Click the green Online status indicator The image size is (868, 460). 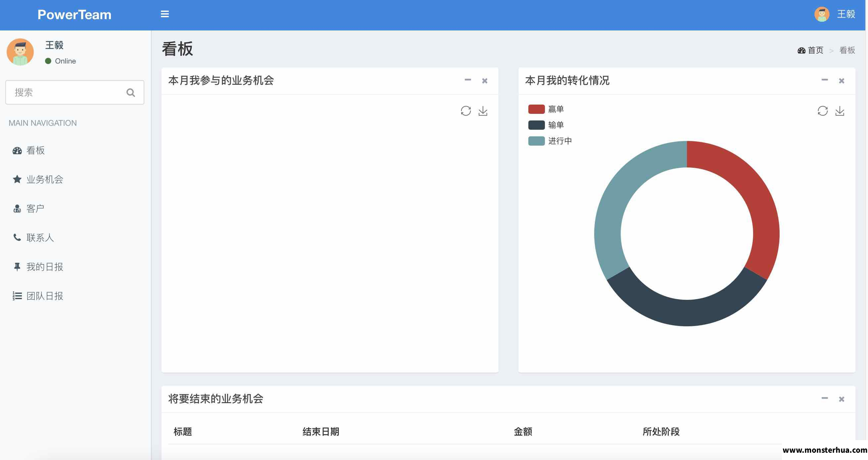[x=48, y=61]
